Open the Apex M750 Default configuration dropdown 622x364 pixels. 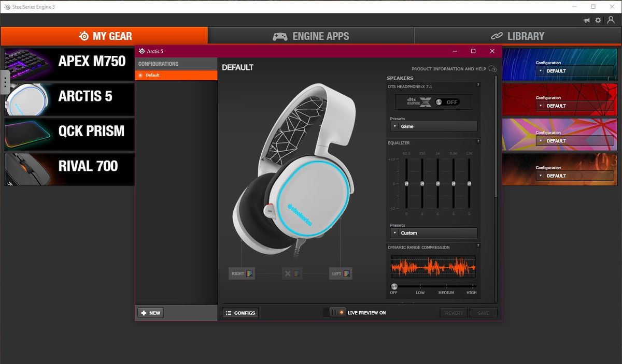pos(574,71)
